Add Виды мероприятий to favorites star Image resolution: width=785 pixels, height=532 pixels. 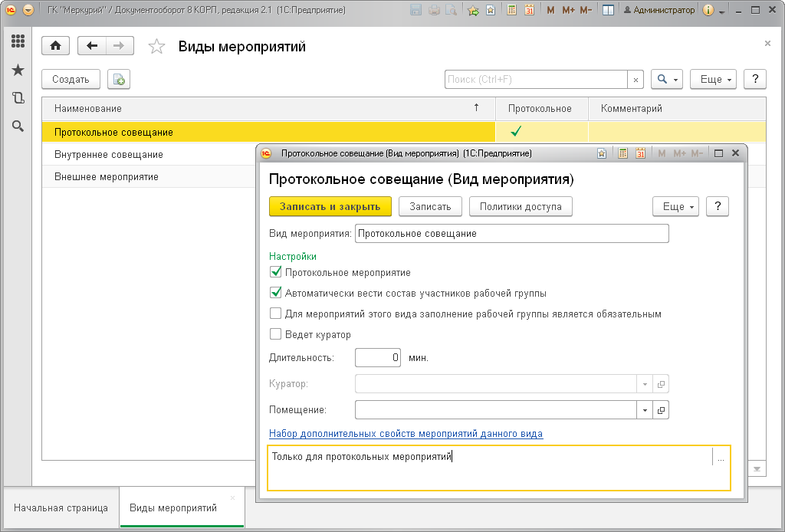156,47
